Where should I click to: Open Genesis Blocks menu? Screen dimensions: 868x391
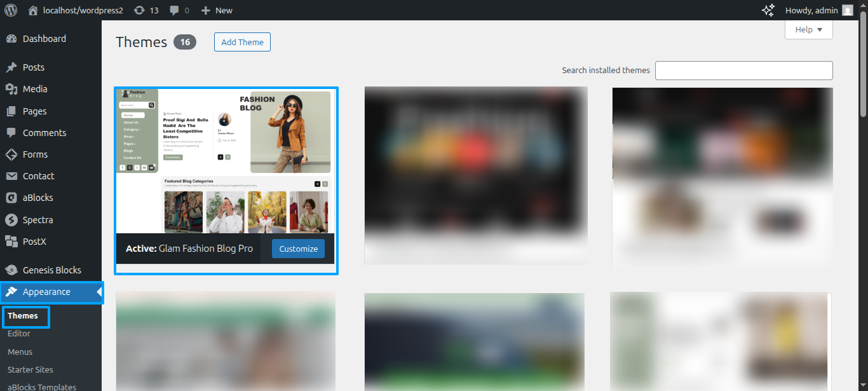51,270
